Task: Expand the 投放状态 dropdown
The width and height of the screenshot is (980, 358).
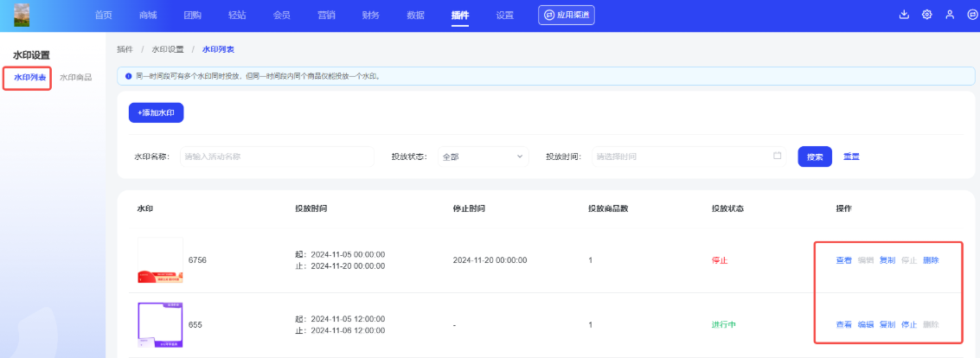Action: tap(483, 157)
